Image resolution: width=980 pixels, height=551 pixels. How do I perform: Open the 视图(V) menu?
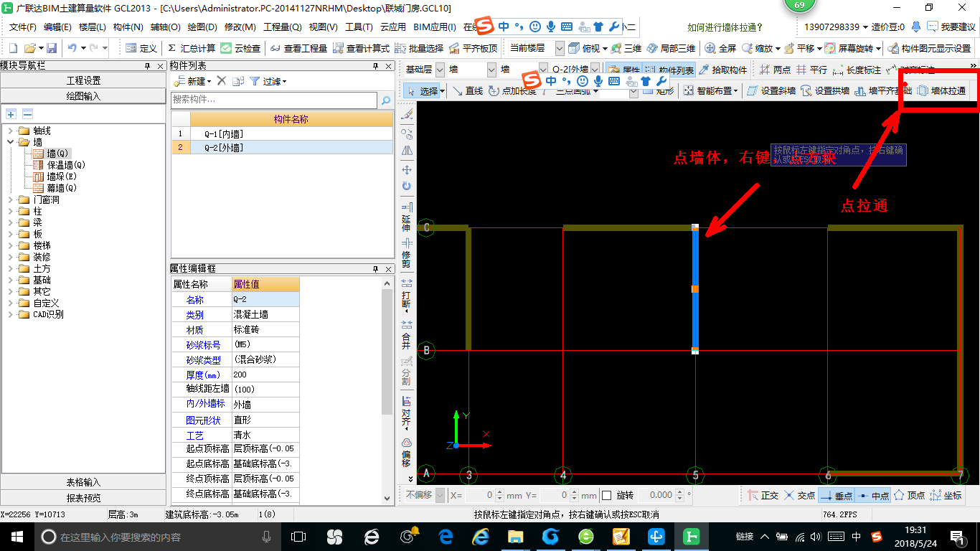pyautogui.click(x=323, y=27)
